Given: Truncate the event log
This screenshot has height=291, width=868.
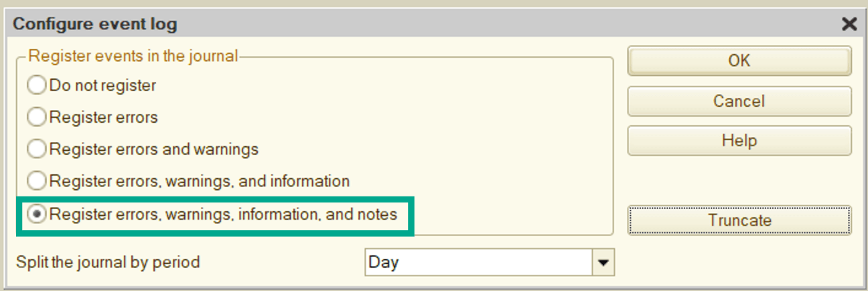Looking at the screenshot, I should (739, 221).
